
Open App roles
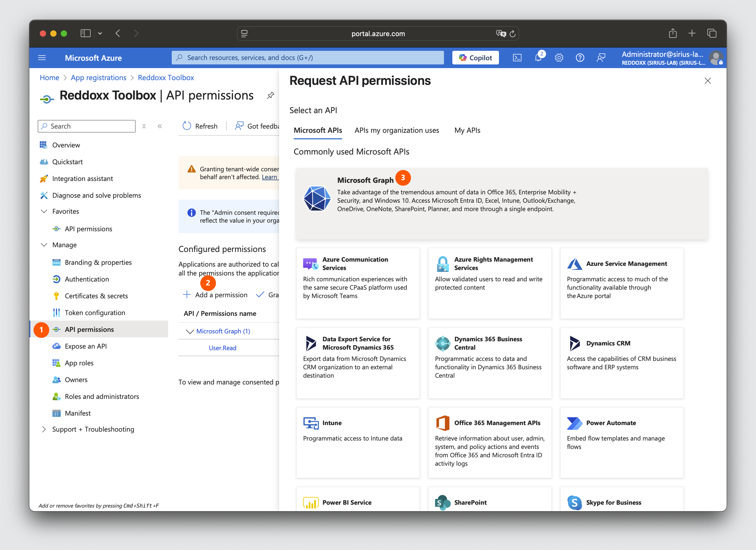click(79, 363)
